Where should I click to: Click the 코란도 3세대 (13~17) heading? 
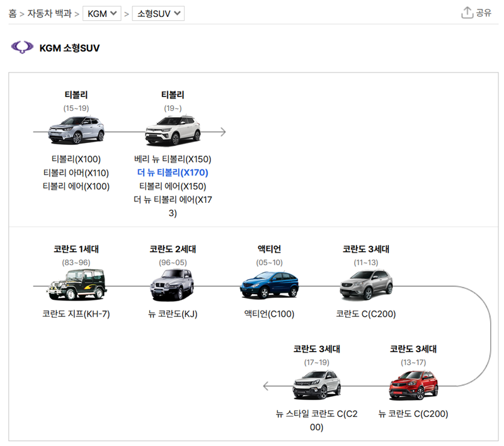[413, 349]
